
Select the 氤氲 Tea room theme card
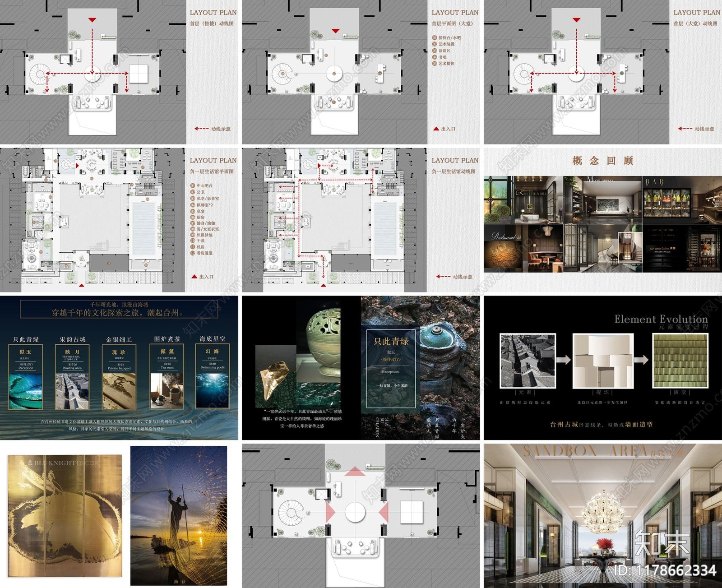(x=167, y=377)
